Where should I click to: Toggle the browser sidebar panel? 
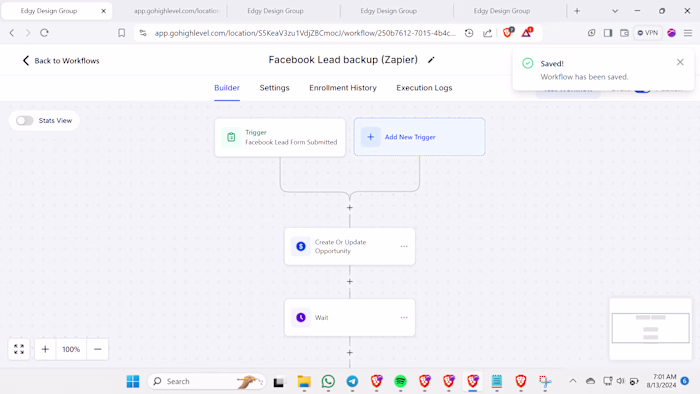(608, 33)
